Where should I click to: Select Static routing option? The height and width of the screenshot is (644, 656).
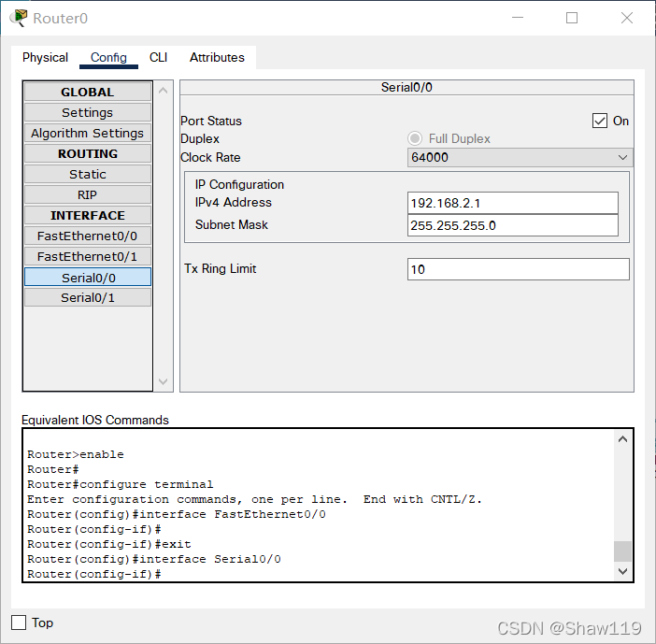tap(87, 174)
